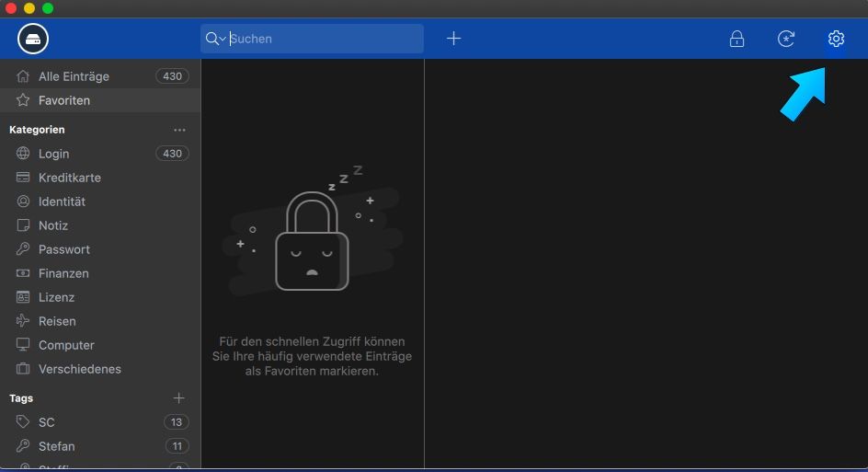Click the app logo in top-left
Image resolution: width=868 pixels, height=472 pixels.
pyautogui.click(x=33, y=39)
